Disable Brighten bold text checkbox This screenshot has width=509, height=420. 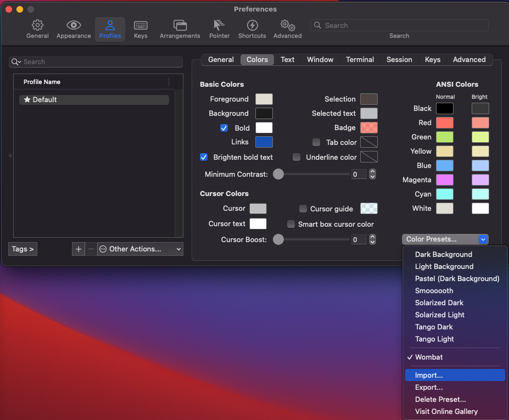pos(204,157)
